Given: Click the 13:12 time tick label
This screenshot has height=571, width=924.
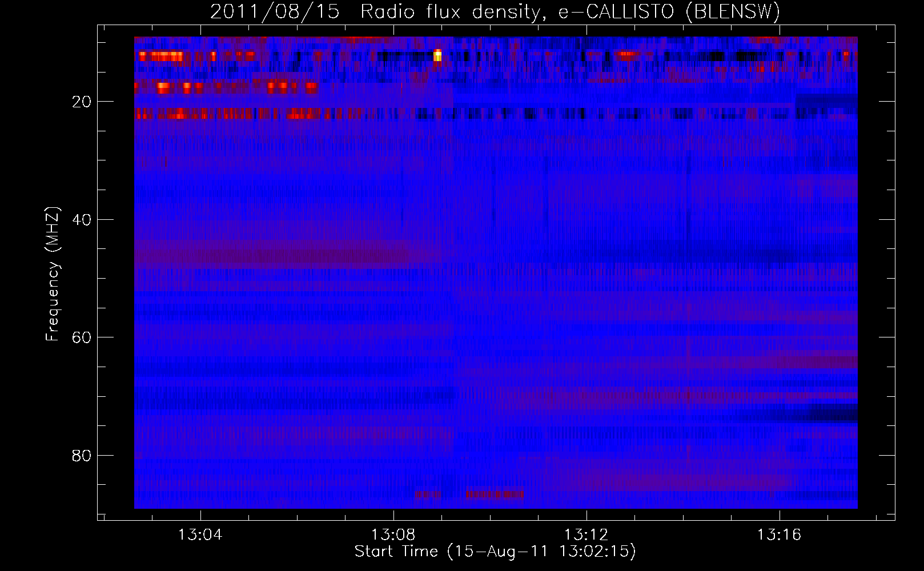Looking at the screenshot, I should (586, 535).
